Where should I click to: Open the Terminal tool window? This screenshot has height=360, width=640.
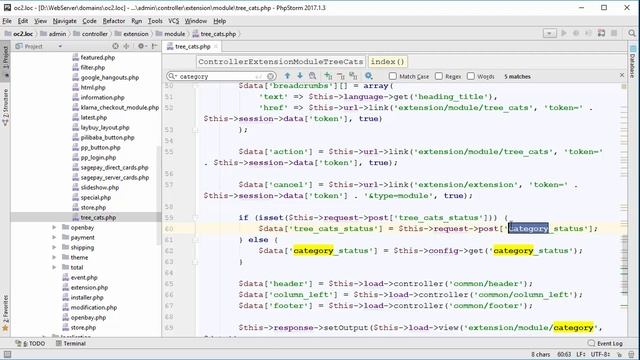(x=71, y=343)
